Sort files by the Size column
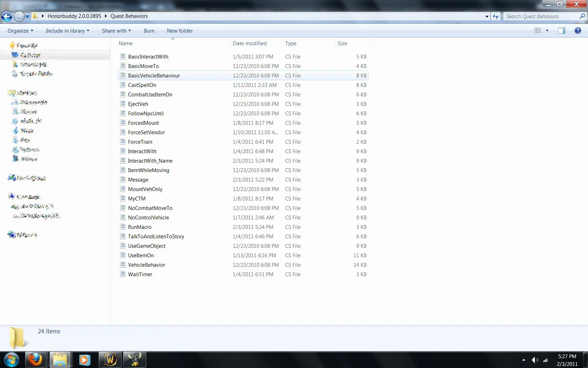Image resolution: width=588 pixels, height=368 pixels. point(342,43)
